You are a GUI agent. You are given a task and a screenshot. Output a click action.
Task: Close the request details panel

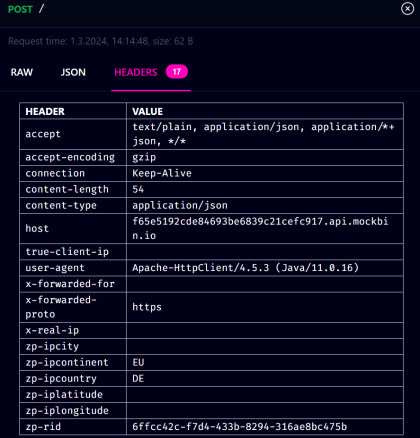click(x=407, y=9)
